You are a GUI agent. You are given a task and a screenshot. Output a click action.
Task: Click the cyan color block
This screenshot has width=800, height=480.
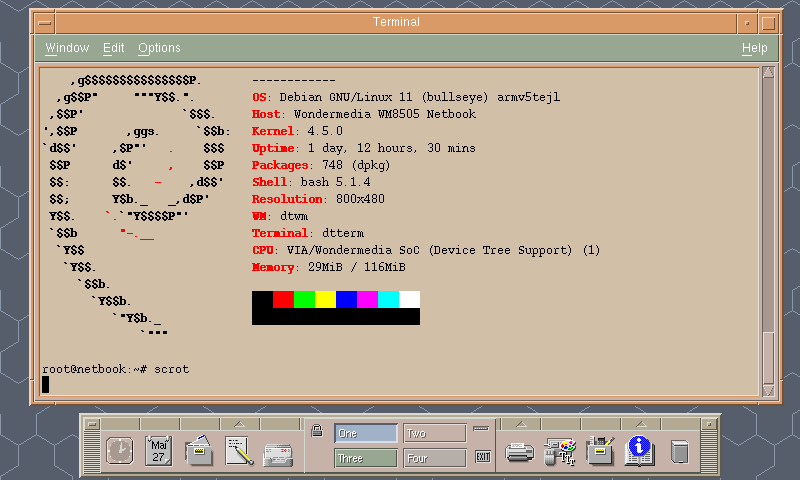[x=388, y=299]
